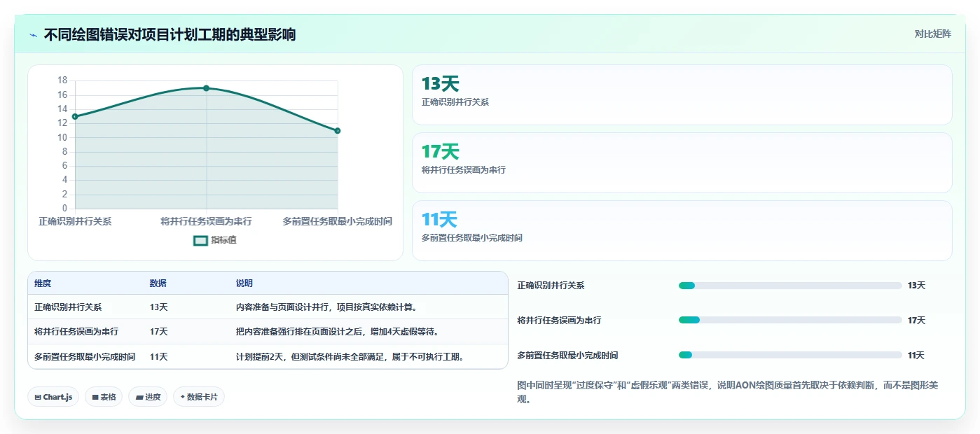This screenshot has width=980, height=434.
Task: Click the page title 不同绘图错误对项目计划工期的典型影响
Action: coord(170,34)
